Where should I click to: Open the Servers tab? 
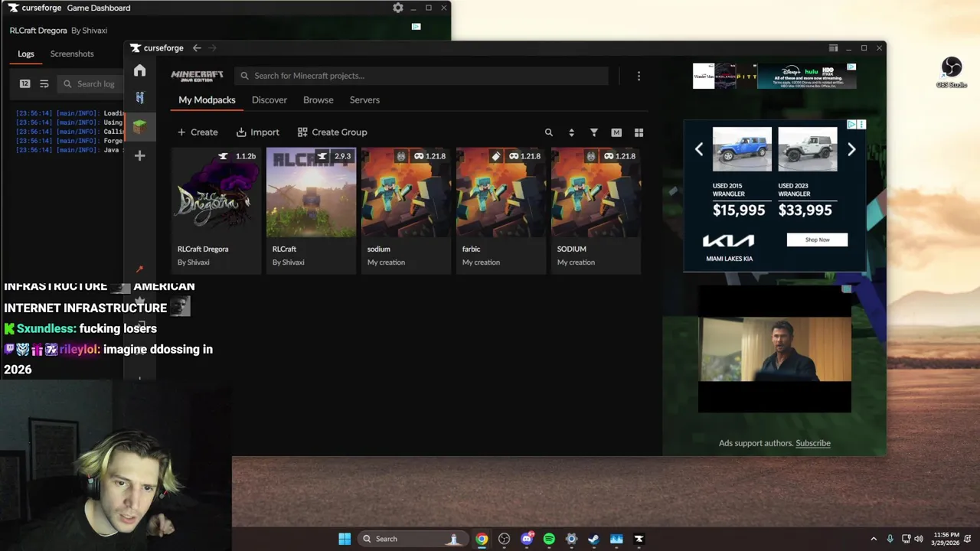point(364,99)
